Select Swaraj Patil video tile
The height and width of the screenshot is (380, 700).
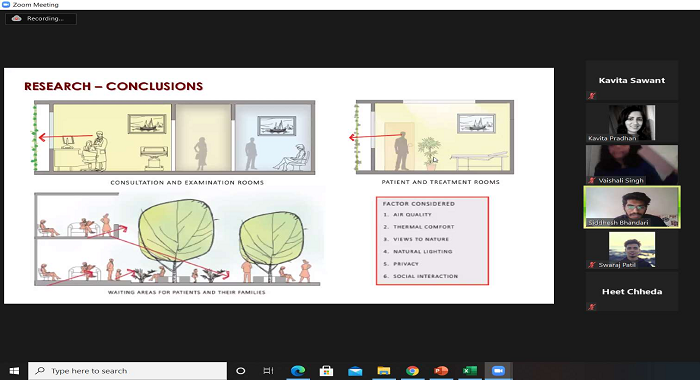pyautogui.click(x=632, y=250)
